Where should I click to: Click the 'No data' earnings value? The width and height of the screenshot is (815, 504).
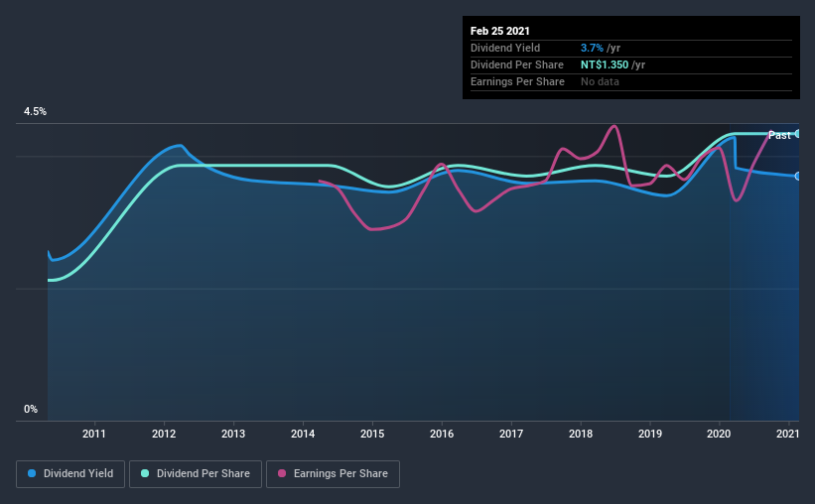[600, 81]
